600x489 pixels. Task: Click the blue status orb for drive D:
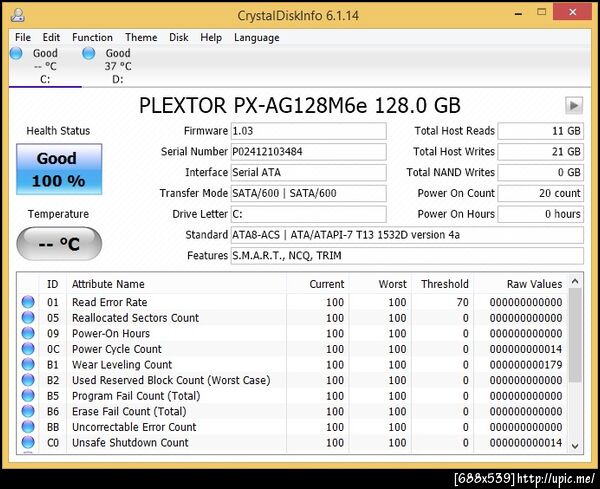tap(88, 53)
